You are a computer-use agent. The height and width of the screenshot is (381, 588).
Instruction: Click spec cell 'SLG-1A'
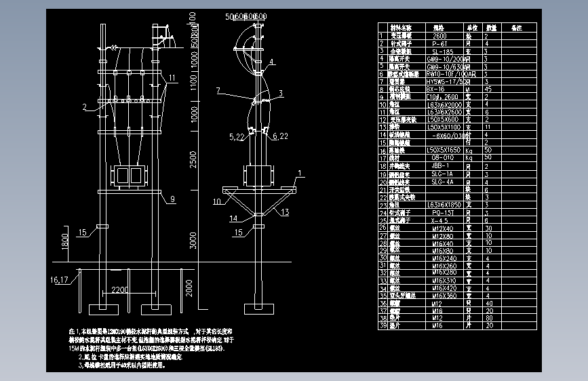pyautogui.click(x=442, y=174)
